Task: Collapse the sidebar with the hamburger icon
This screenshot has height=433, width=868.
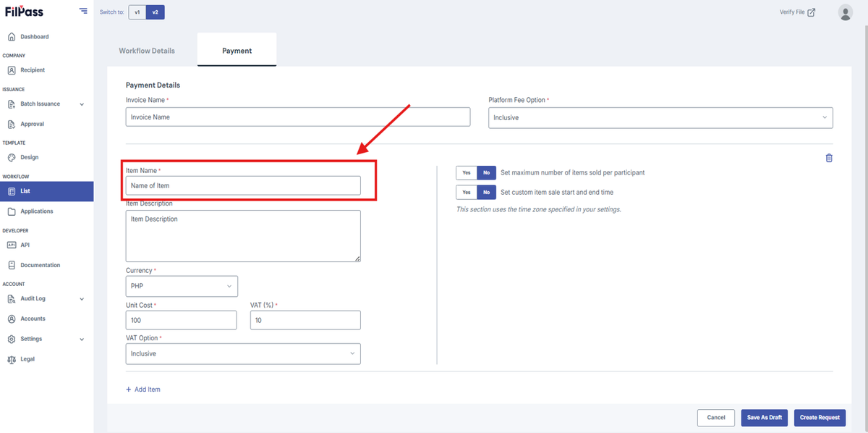Action: (84, 12)
